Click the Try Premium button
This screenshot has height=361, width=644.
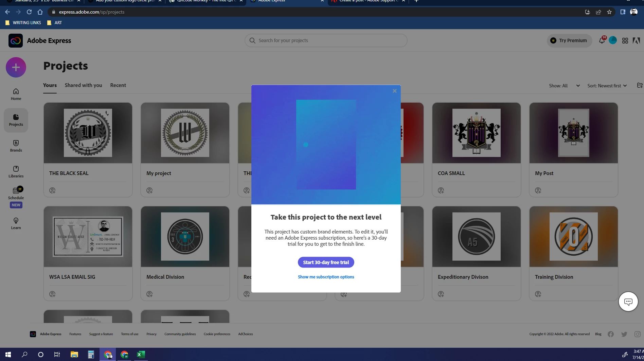pos(569,40)
